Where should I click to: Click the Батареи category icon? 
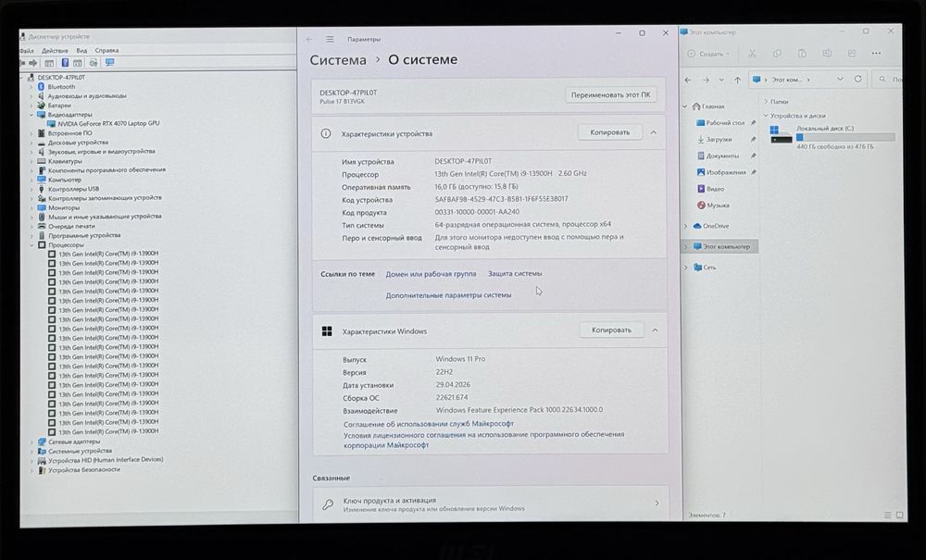click(41, 105)
